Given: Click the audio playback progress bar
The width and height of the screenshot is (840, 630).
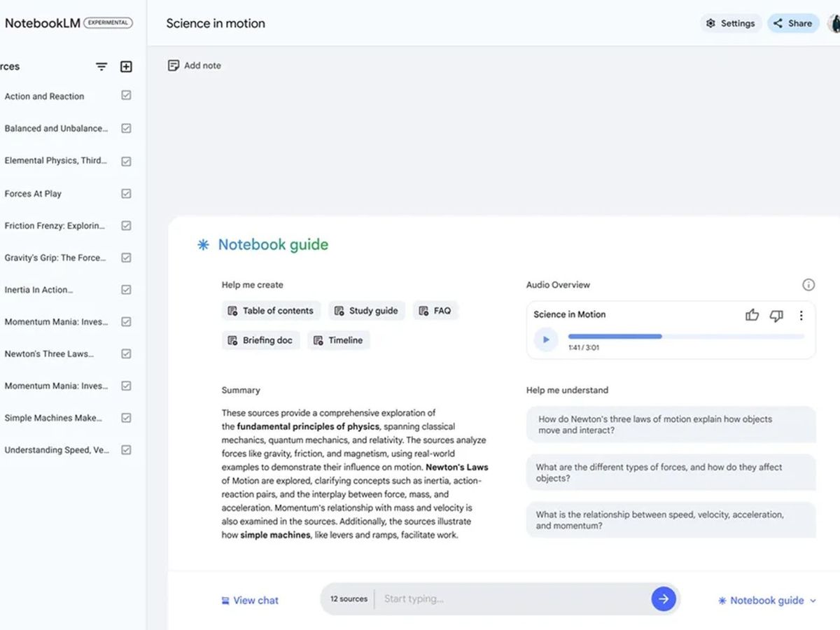Looking at the screenshot, I should coord(686,336).
